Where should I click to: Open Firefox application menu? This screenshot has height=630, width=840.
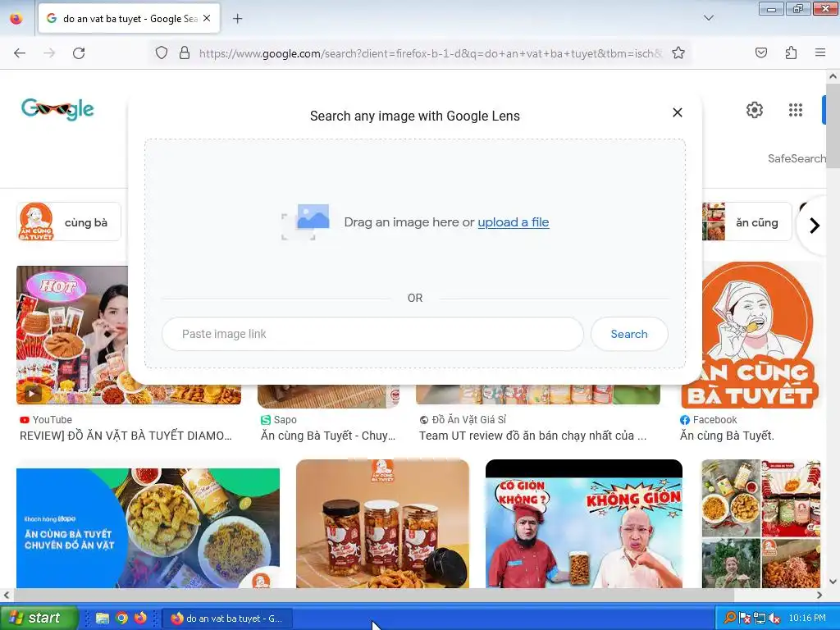point(820,53)
